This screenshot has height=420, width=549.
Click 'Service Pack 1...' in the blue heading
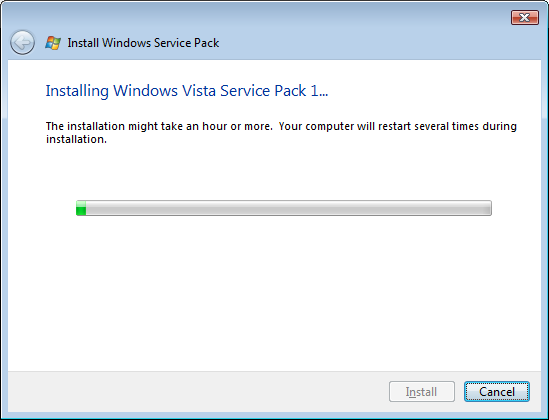coord(274,91)
